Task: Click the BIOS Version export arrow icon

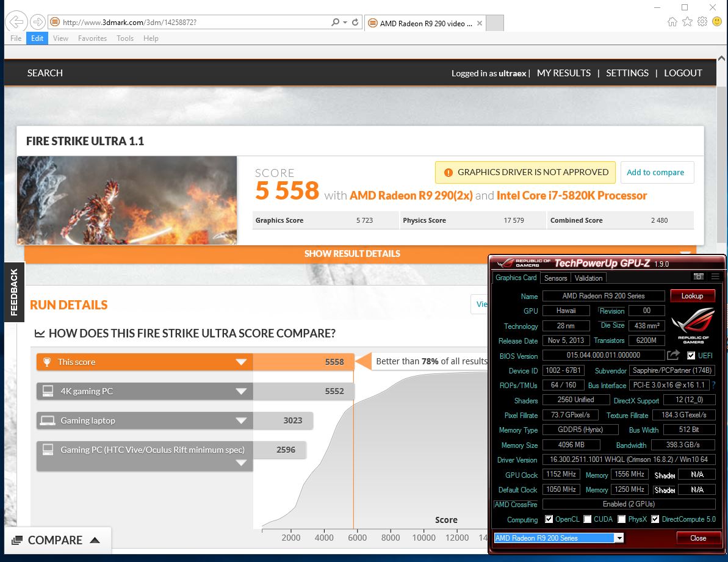Action: pyautogui.click(x=673, y=355)
